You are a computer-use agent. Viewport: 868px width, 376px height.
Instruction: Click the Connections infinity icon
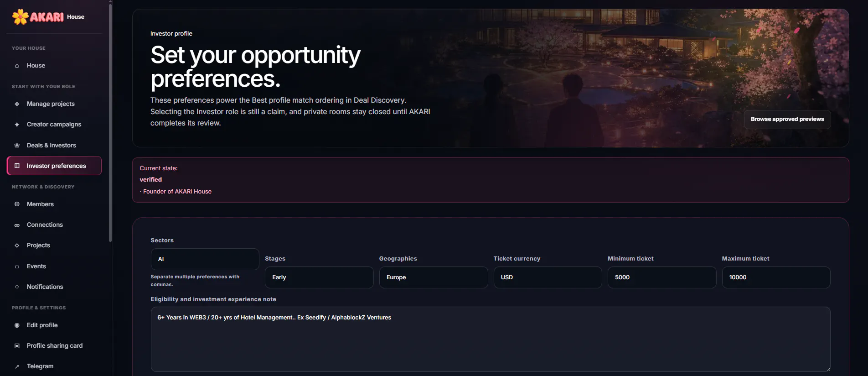17,225
